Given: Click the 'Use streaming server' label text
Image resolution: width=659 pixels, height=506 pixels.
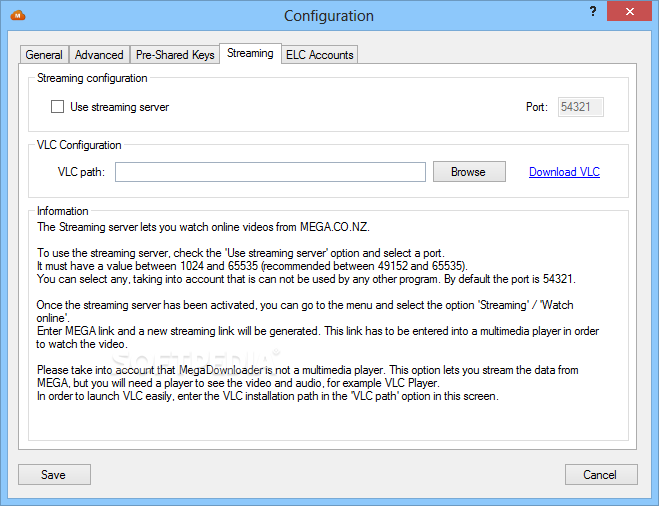Looking at the screenshot, I should 119,107.
